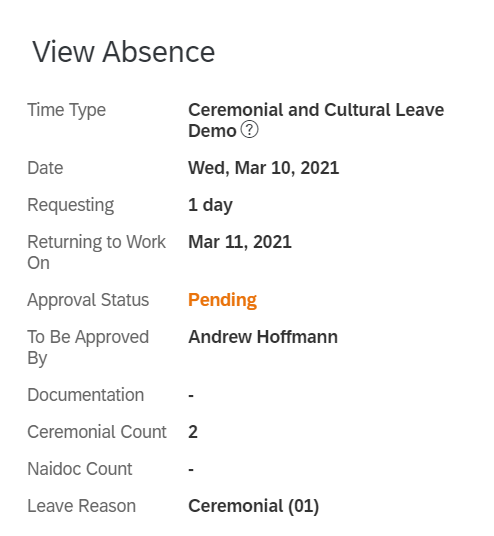Click the help icon next to Demo
The height and width of the screenshot is (536, 494).
250,130
